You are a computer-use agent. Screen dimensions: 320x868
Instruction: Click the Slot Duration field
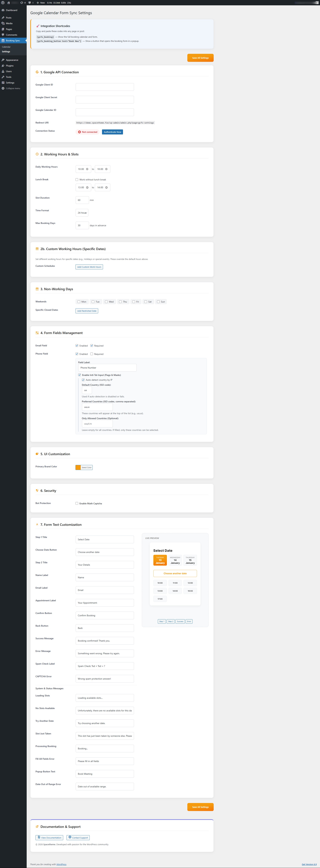[x=82, y=200]
